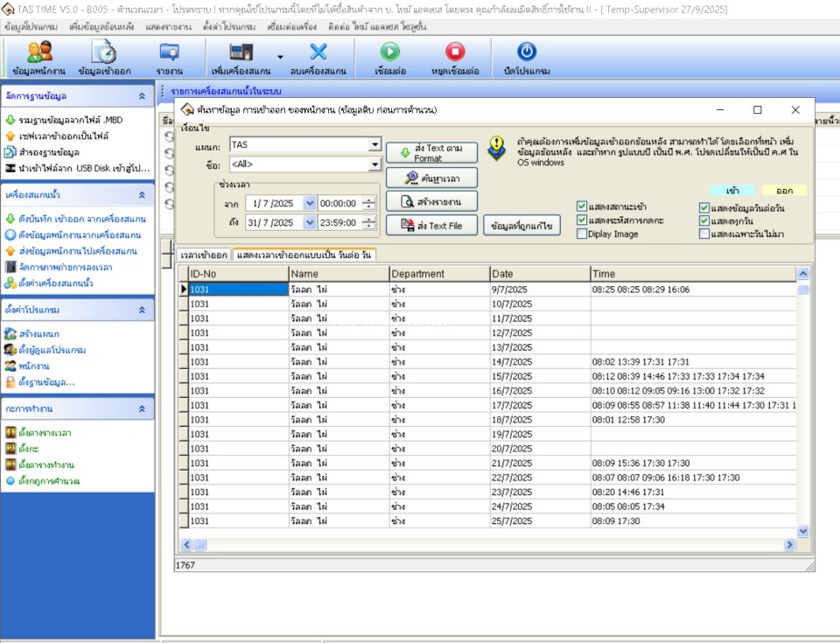840x643 pixels.
Task: Open the จาก start date picker dropdown
Action: [x=309, y=203]
